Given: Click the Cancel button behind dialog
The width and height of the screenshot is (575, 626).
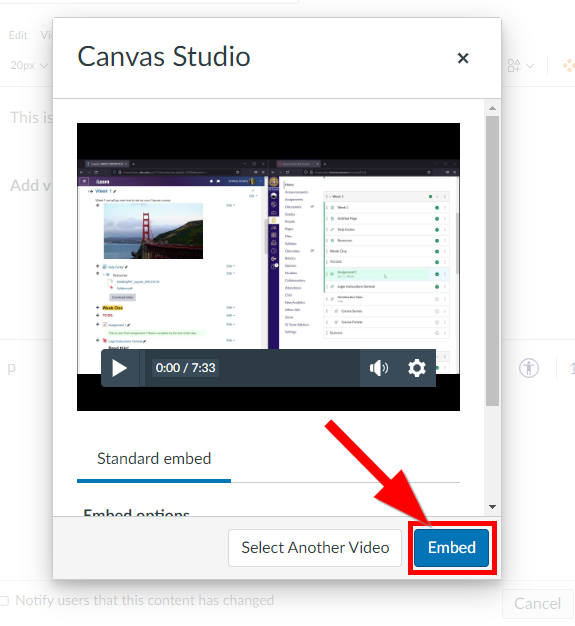Looking at the screenshot, I should [537, 603].
